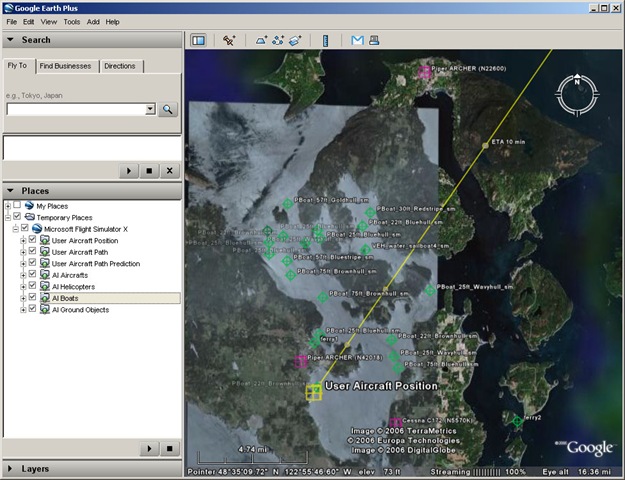The height and width of the screenshot is (480, 625).
Task: Open the Fly To search dropdown arrow
Action: (150, 109)
